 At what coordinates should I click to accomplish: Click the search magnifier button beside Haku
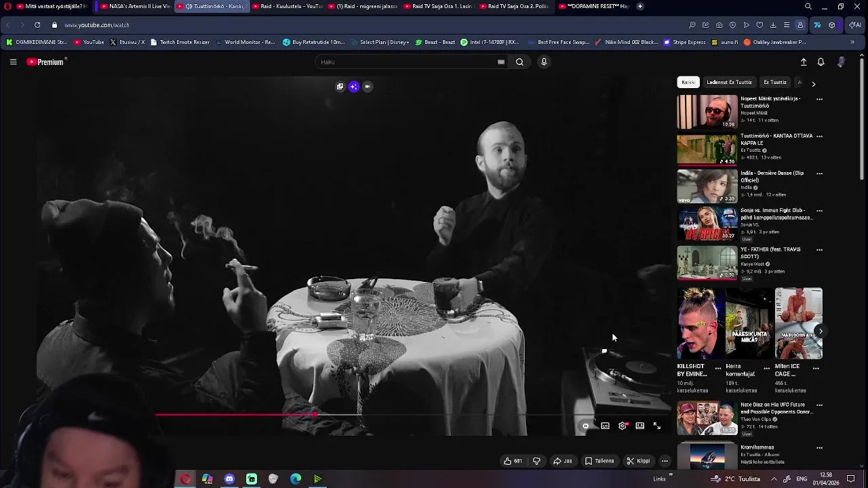pos(519,62)
